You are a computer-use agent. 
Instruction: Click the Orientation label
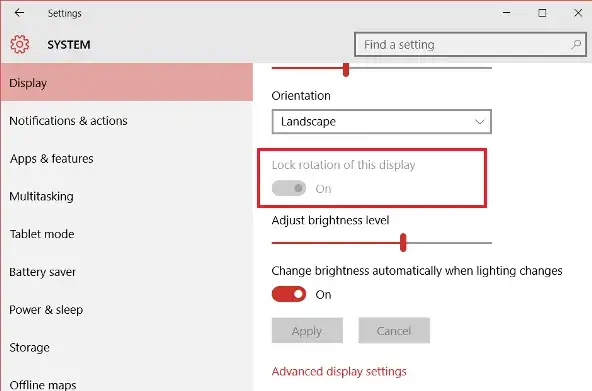pyautogui.click(x=301, y=95)
